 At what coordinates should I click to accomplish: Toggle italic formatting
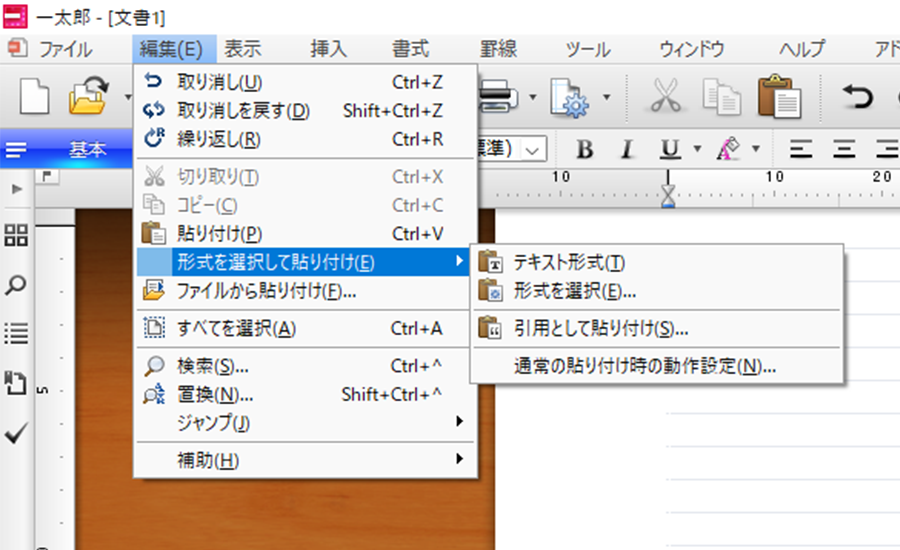pyautogui.click(x=627, y=150)
